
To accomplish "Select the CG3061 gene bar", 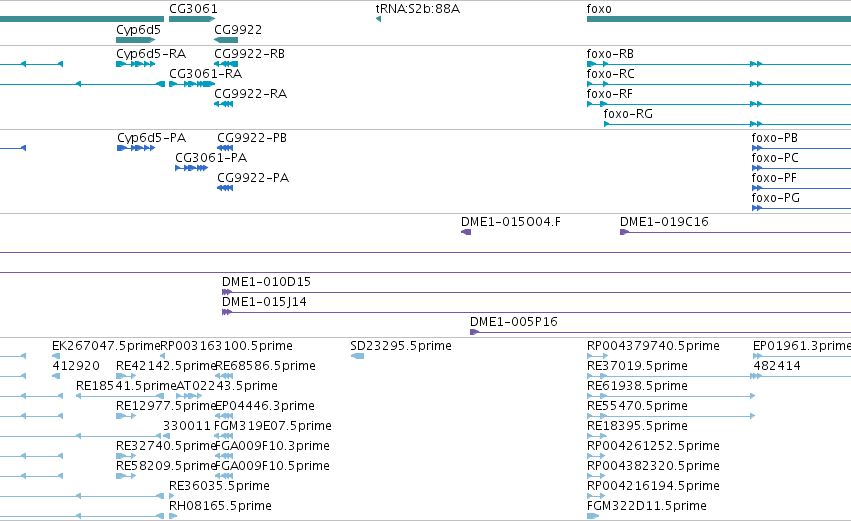I will click(192, 19).
